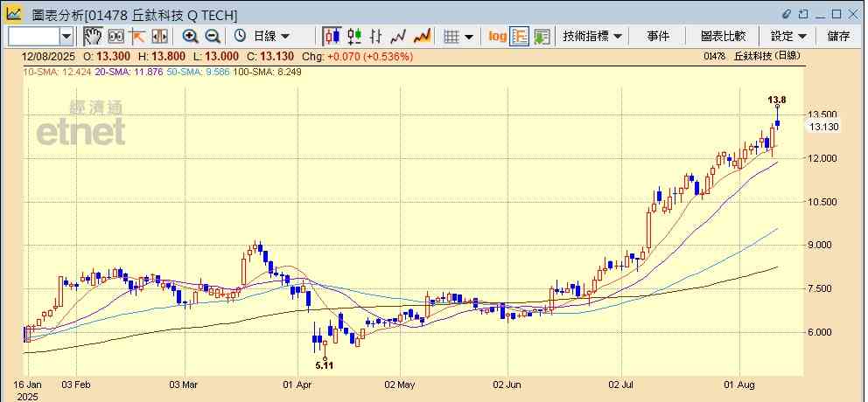Screen dimensions: 868x402
Task: Click the 03 Feb date axis label
Action: 76,385
